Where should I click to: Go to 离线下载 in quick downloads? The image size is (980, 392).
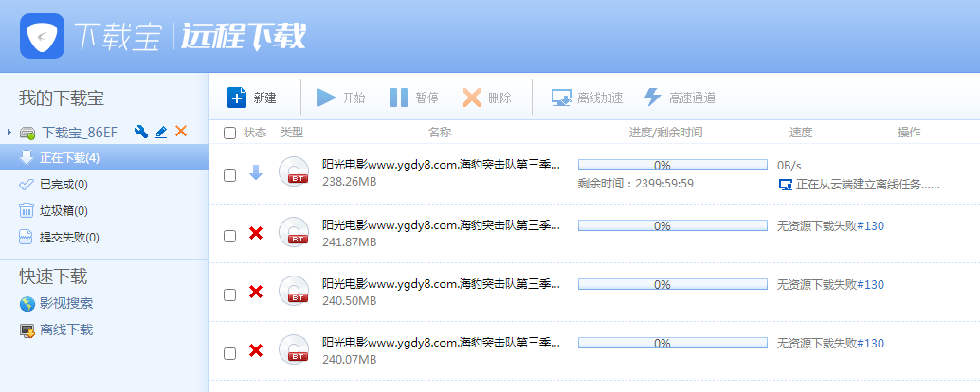pos(65,330)
